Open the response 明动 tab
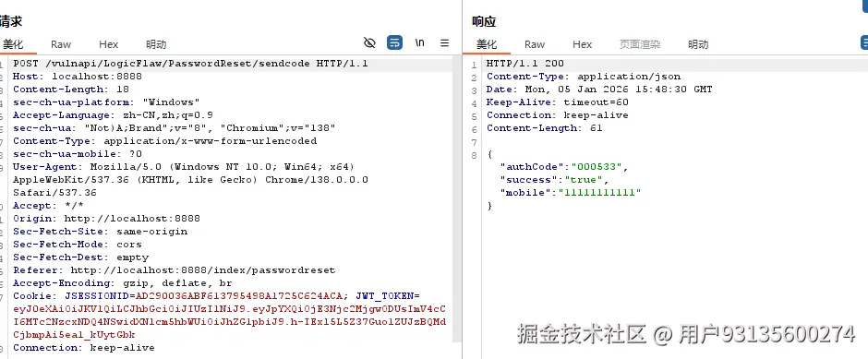 (698, 44)
